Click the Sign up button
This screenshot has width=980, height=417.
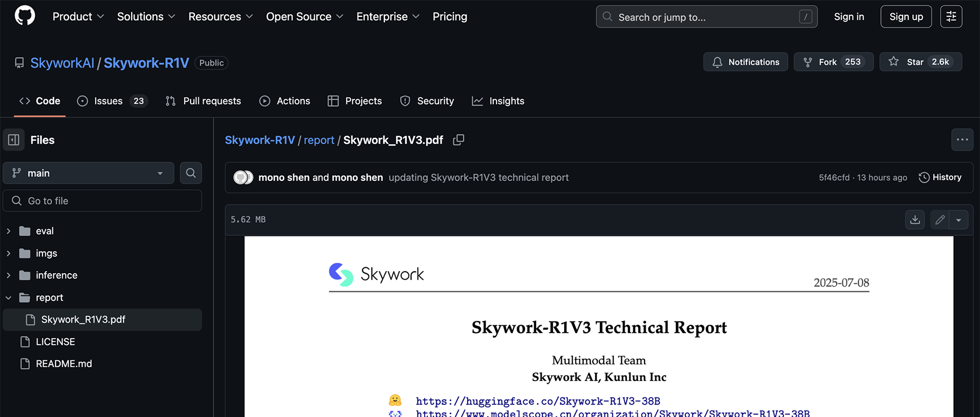coord(906,16)
